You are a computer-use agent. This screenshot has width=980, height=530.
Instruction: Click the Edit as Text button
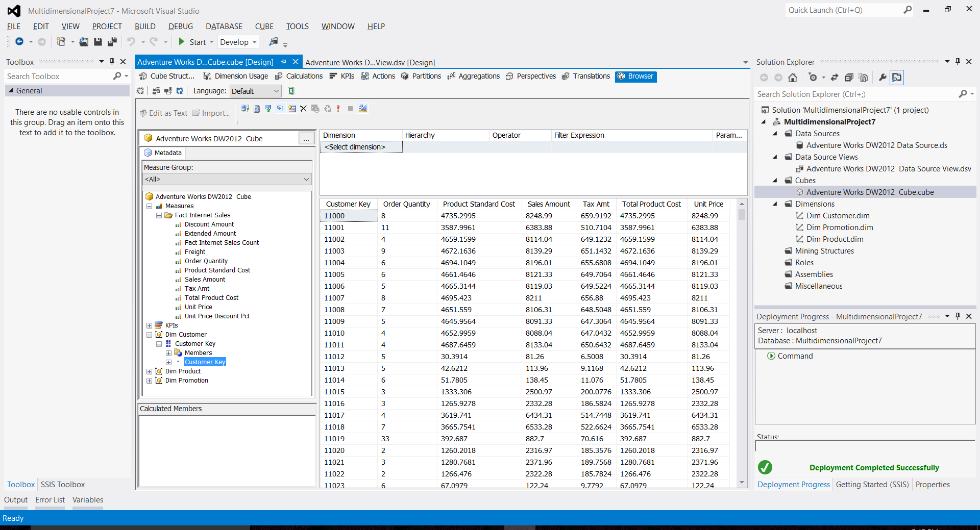click(164, 113)
